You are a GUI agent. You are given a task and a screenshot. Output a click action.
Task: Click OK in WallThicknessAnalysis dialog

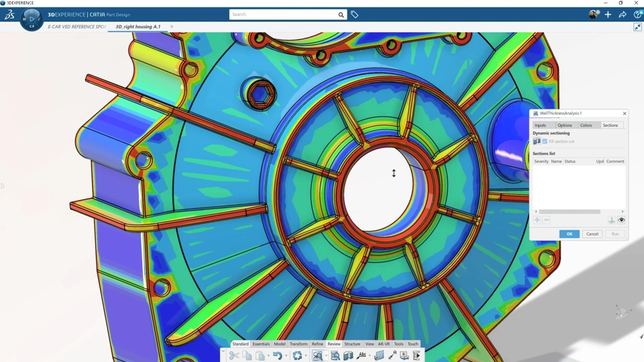[x=570, y=234]
